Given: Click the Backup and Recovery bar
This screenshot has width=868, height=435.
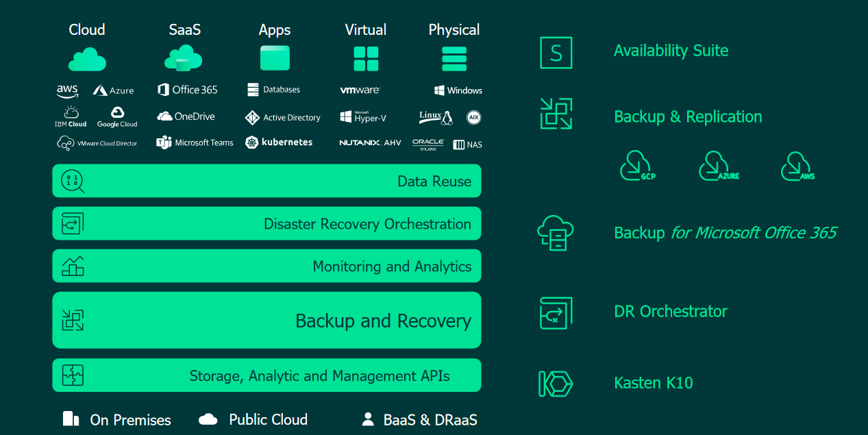Looking at the screenshot, I should point(266,320).
